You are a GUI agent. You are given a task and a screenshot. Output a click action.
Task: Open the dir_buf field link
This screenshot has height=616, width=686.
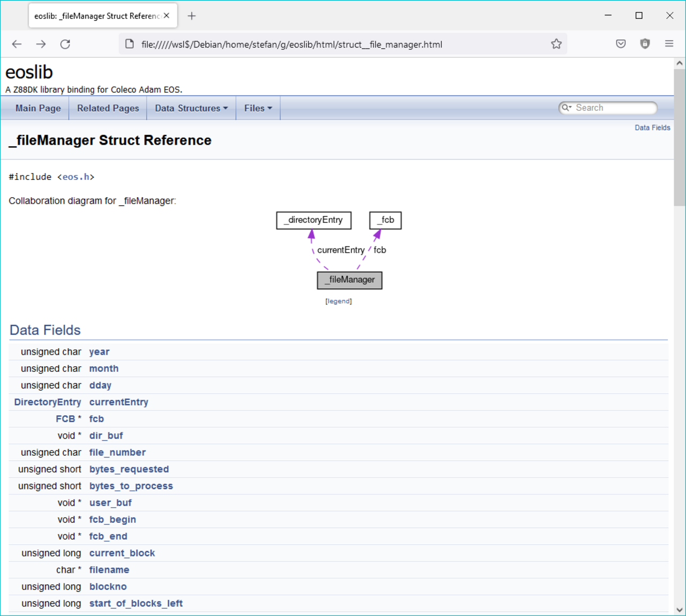(x=106, y=435)
